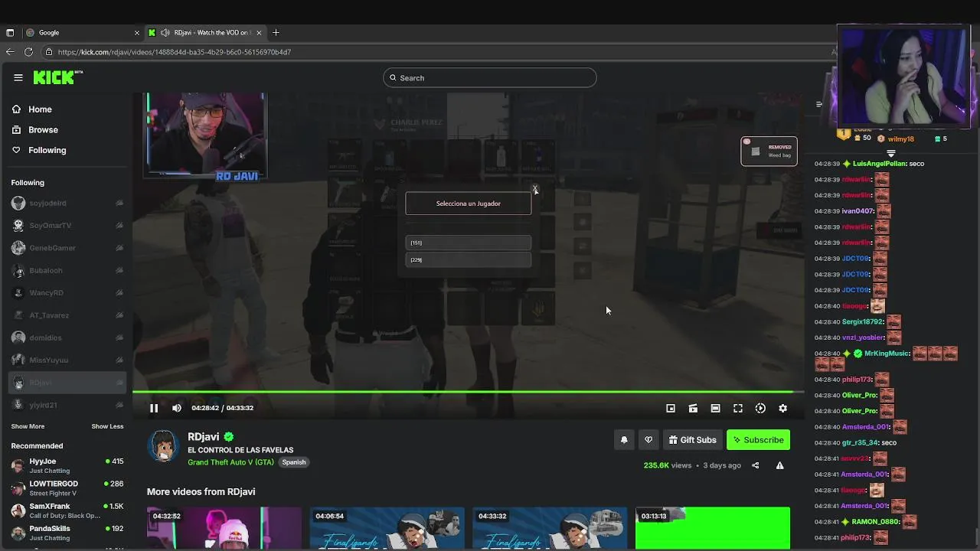The image size is (980, 551).
Task: Subscribe to RDjavi
Action: [758, 440]
